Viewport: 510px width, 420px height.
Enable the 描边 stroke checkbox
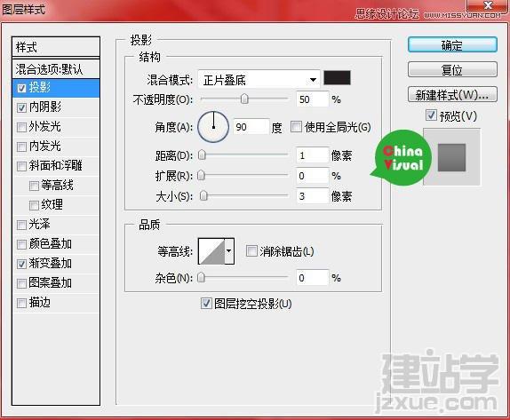point(21,303)
